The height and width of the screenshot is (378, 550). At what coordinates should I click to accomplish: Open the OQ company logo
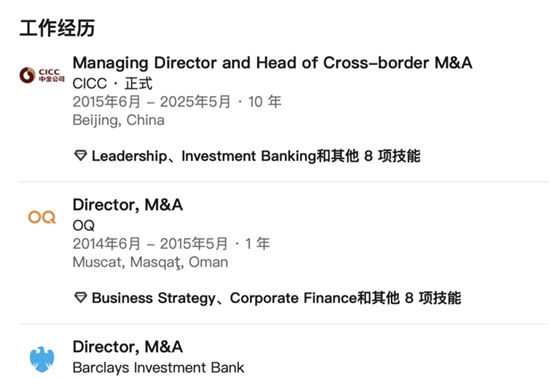coord(42,217)
